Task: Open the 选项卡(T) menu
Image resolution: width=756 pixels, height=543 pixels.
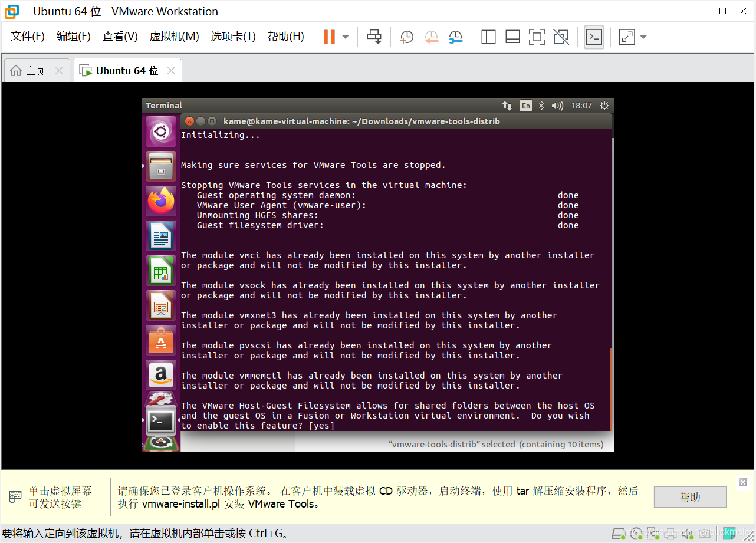Action: [x=233, y=37]
